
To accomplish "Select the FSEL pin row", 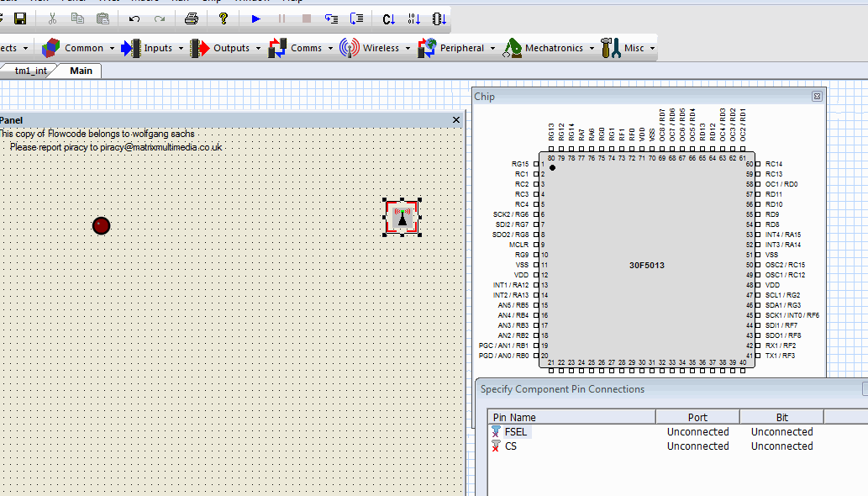I will coord(678,432).
